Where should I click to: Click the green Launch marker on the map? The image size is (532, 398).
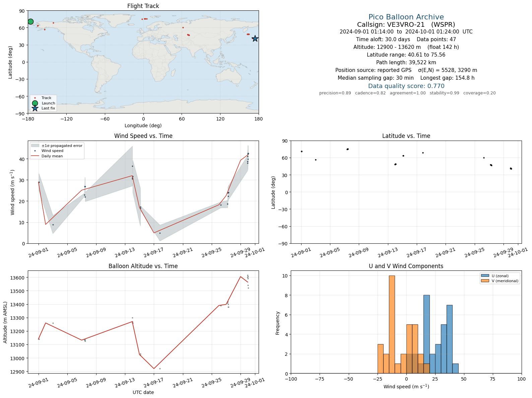(30, 21)
